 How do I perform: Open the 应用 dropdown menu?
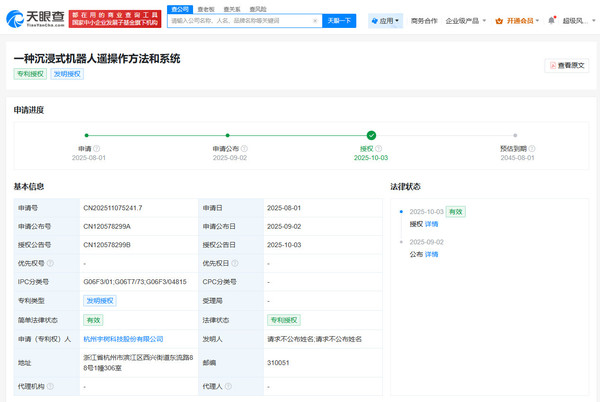pos(385,21)
